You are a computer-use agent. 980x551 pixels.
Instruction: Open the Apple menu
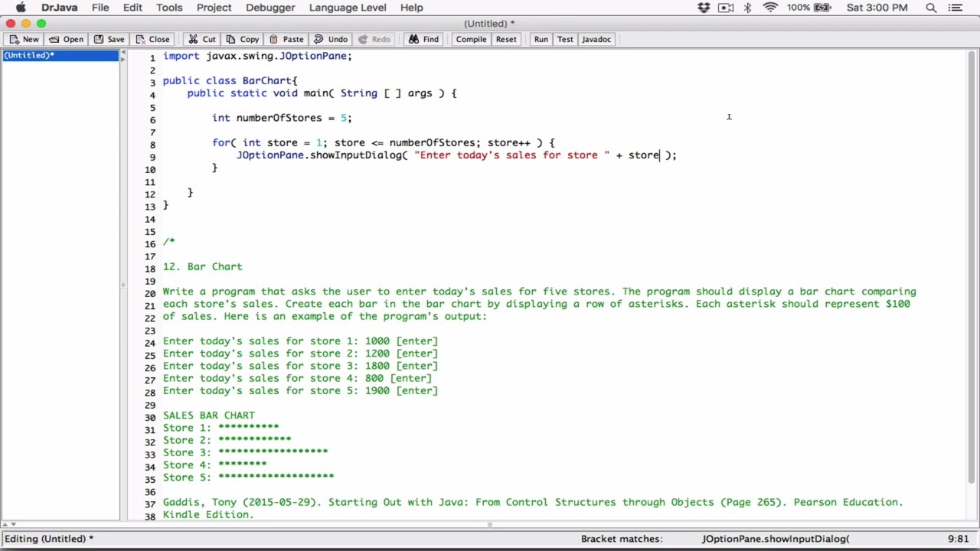(x=21, y=8)
